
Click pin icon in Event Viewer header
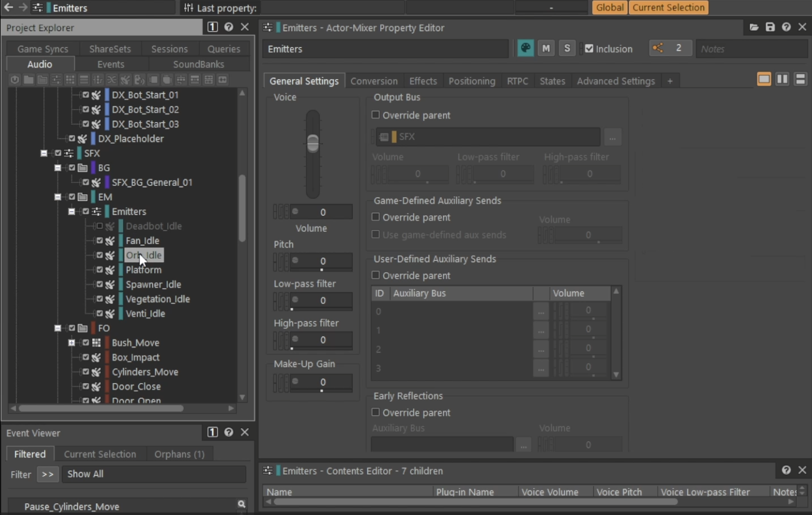pos(212,432)
